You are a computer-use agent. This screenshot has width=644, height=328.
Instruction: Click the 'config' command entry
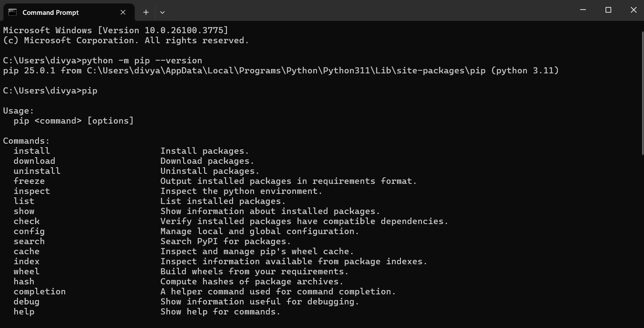29,231
